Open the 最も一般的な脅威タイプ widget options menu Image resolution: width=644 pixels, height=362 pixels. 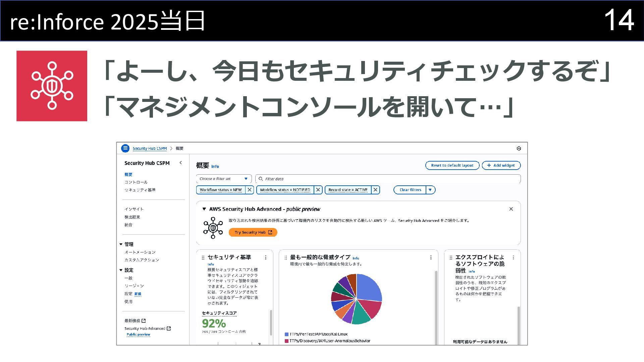pos(431,257)
